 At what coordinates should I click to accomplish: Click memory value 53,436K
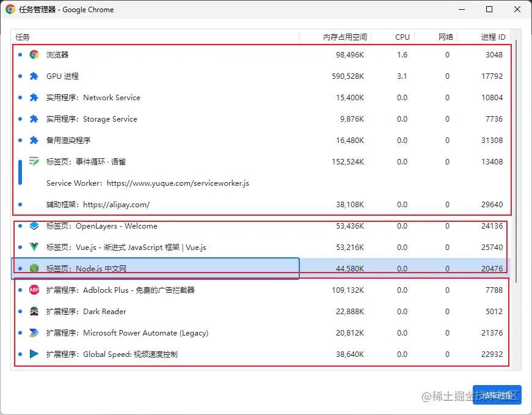(350, 226)
